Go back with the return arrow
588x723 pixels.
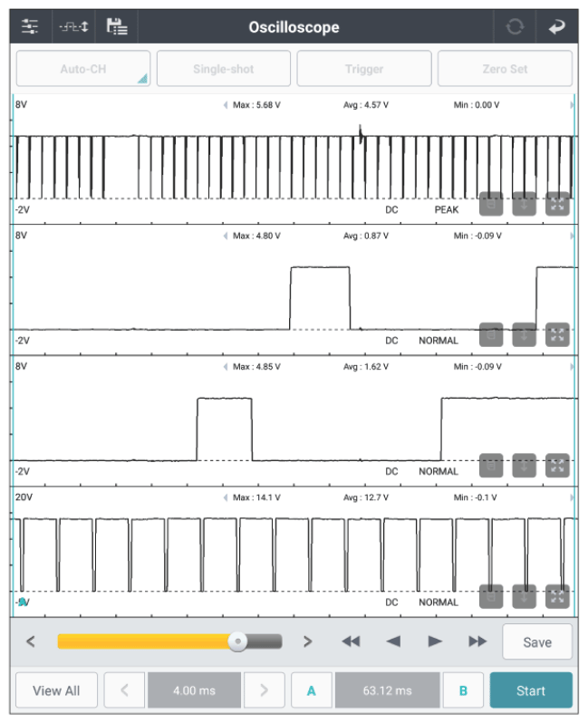pos(557,27)
